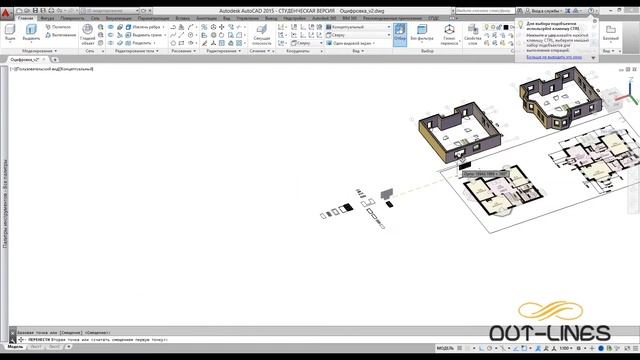The width and height of the screenshot is (640, 360).
Task: Open the Свойства слоя layer properties
Action: pyautogui.click(x=473, y=34)
